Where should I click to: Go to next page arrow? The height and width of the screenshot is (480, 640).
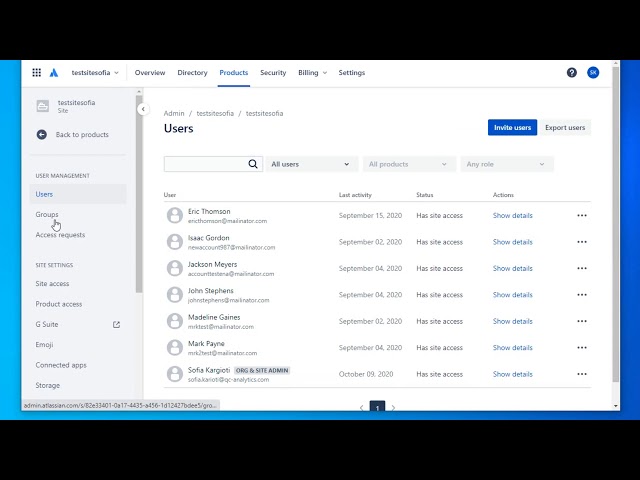(x=393, y=407)
